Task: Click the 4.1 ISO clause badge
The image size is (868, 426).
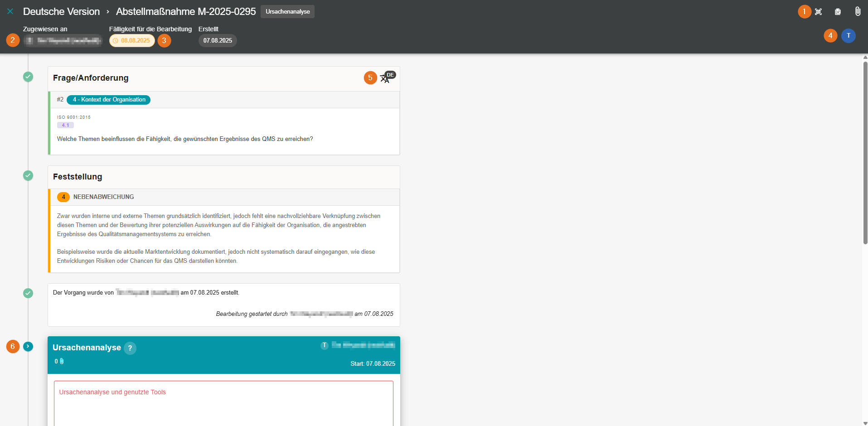Action: point(65,126)
